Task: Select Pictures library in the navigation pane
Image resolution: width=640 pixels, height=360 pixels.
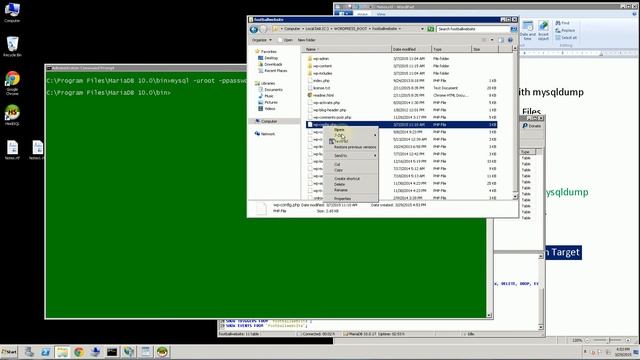Action: pyautogui.click(x=268, y=102)
